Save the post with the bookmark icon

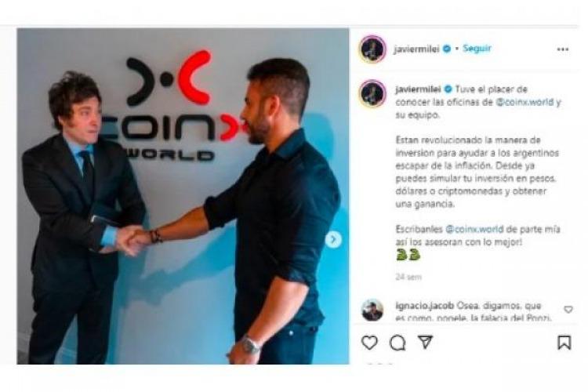coord(564,342)
